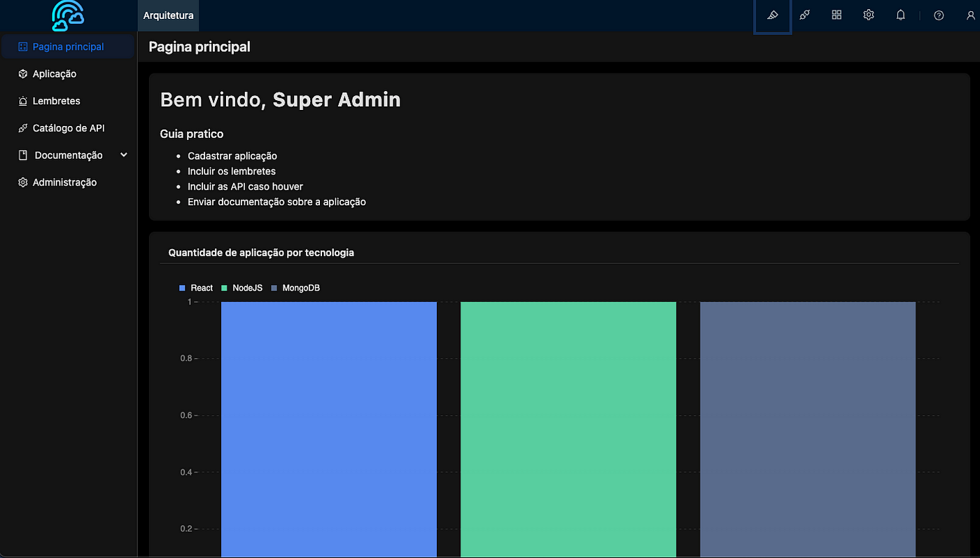Open the user profile icon
Screen dimensions: 980x558
[x=970, y=15]
